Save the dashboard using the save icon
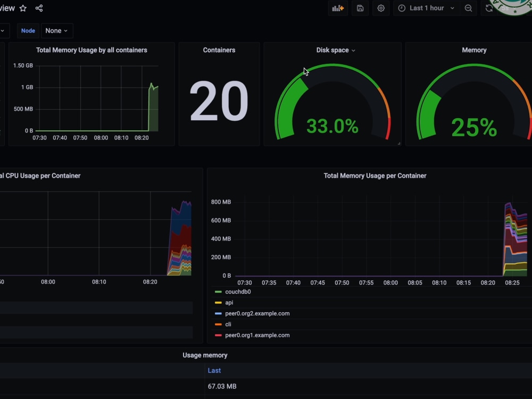Image resolution: width=532 pixels, height=399 pixels. pos(360,8)
